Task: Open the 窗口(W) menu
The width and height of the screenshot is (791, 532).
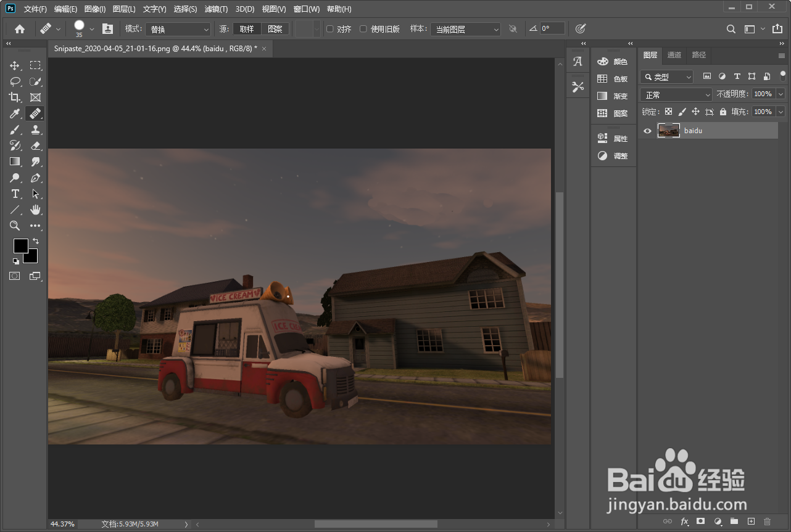Action: (x=307, y=9)
